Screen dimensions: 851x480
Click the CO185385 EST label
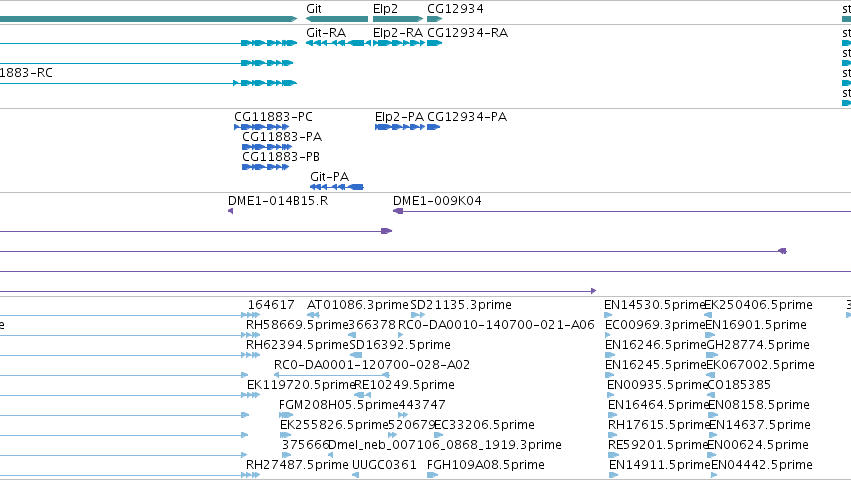coord(739,385)
